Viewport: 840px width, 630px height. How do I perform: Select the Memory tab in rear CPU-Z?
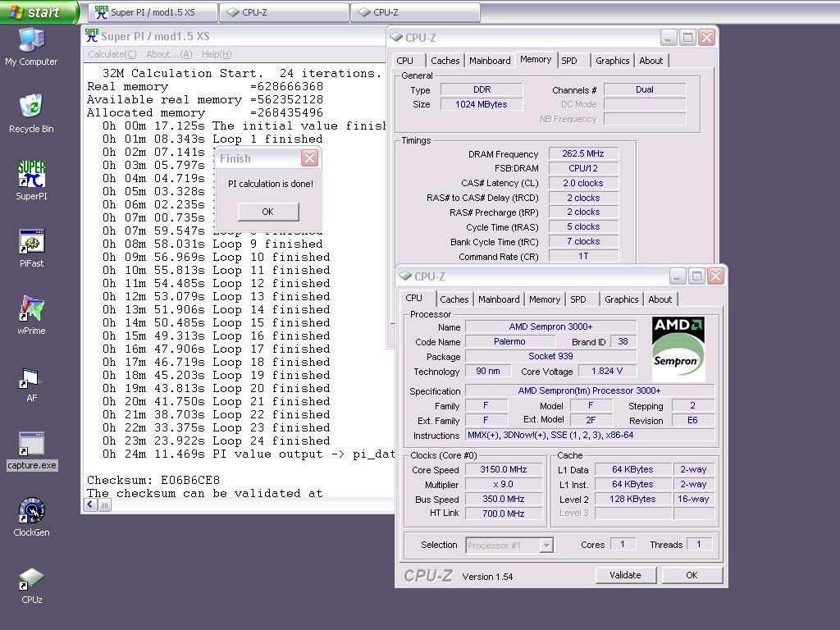tap(536, 59)
